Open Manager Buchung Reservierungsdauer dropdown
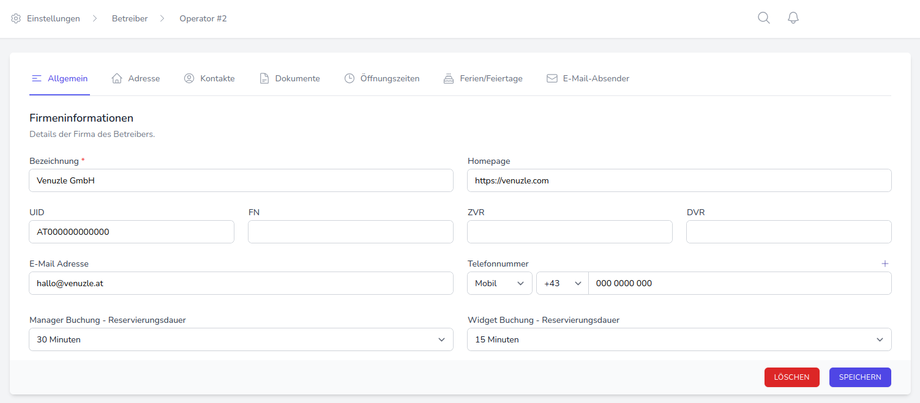This screenshot has width=920, height=403. coord(241,340)
